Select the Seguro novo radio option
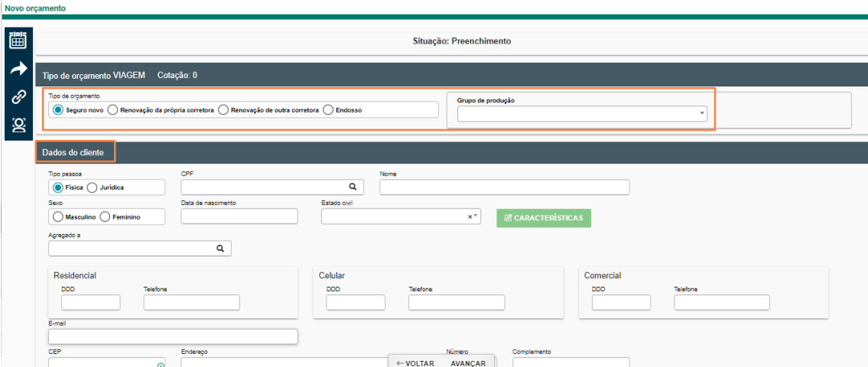The width and height of the screenshot is (868, 367). [x=57, y=109]
